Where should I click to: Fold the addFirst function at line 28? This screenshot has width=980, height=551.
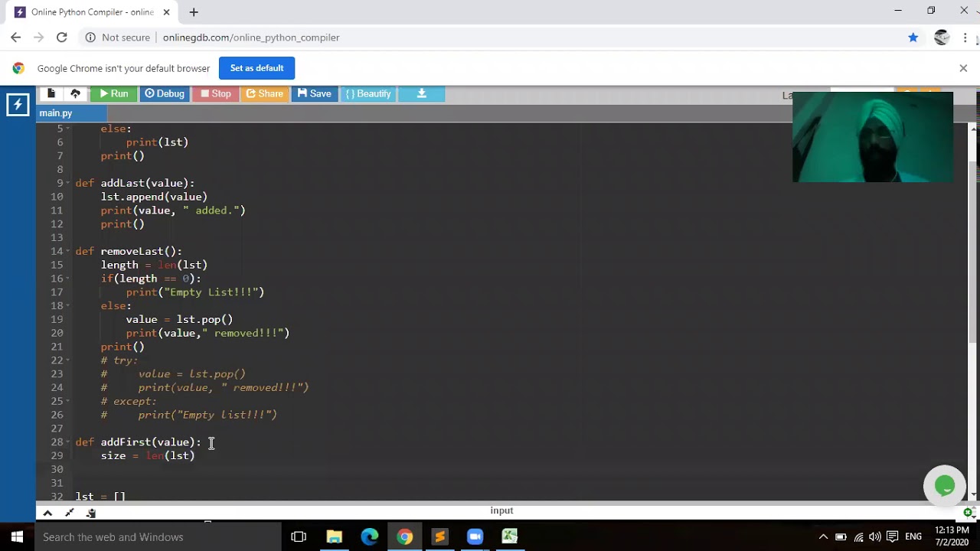tap(69, 442)
